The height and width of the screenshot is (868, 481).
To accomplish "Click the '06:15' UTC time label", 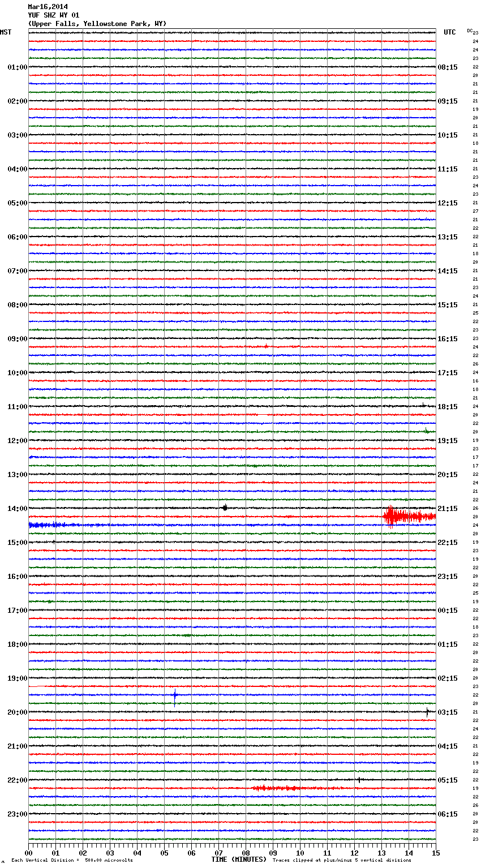I will [x=448, y=814].
